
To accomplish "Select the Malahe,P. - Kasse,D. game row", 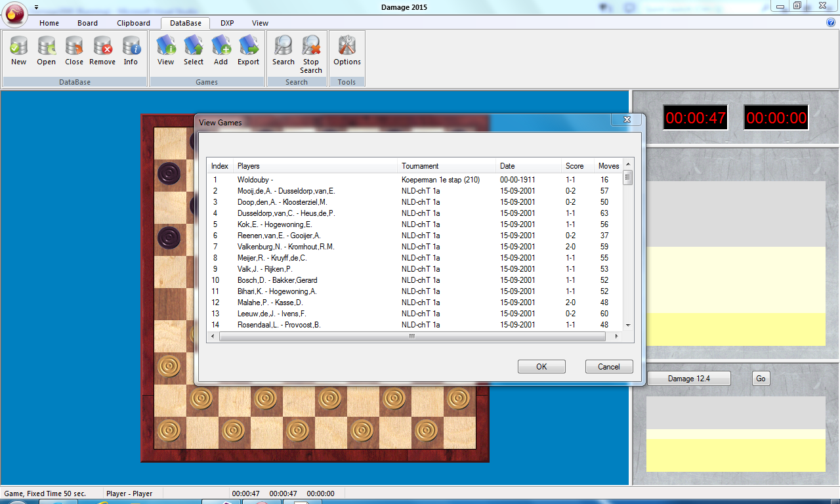I will (x=270, y=303).
